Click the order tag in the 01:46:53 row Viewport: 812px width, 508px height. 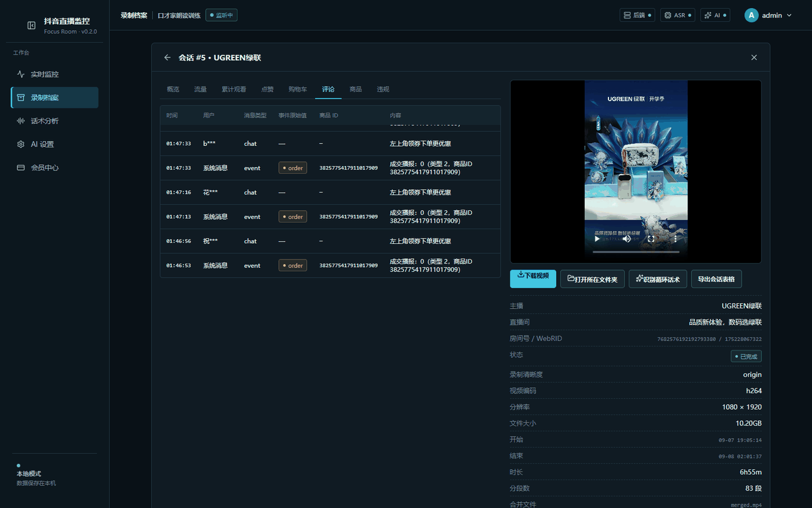pyautogui.click(x=293, y=265)
